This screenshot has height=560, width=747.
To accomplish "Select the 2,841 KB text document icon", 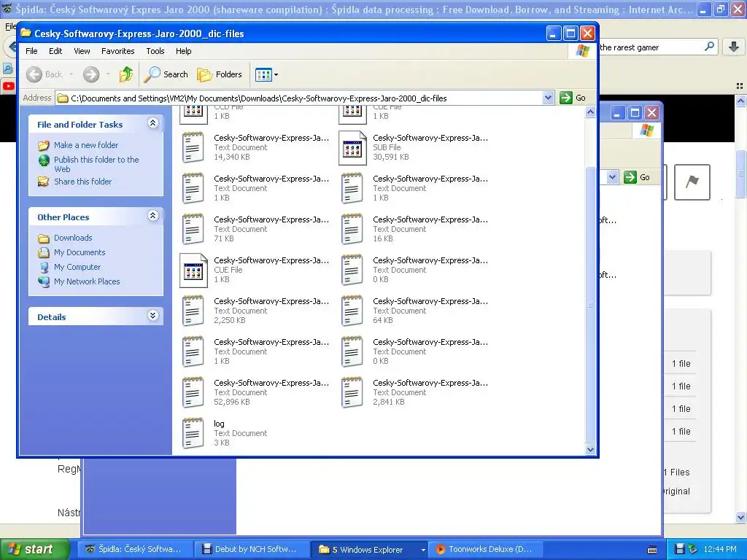I will pyautogui.click(x=352, y=392).
